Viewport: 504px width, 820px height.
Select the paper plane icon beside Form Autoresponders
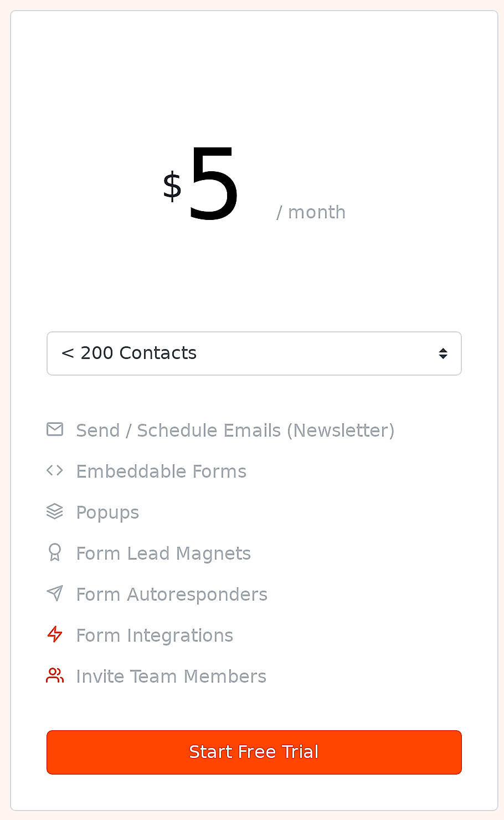pyautogui.click(x=55, y=593)
